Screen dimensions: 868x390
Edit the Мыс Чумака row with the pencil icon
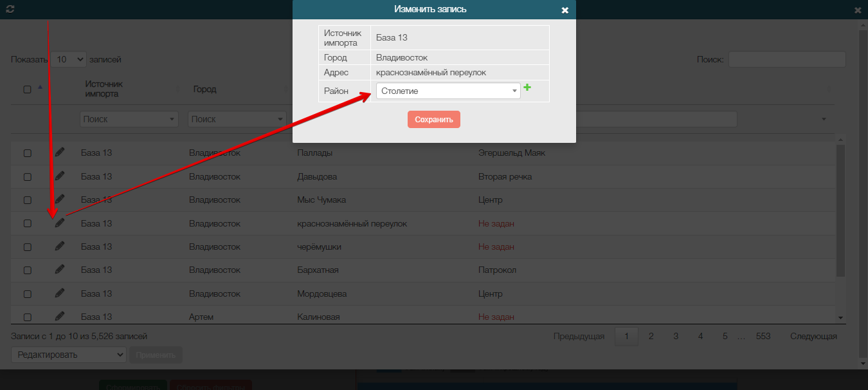pos(60,200)
